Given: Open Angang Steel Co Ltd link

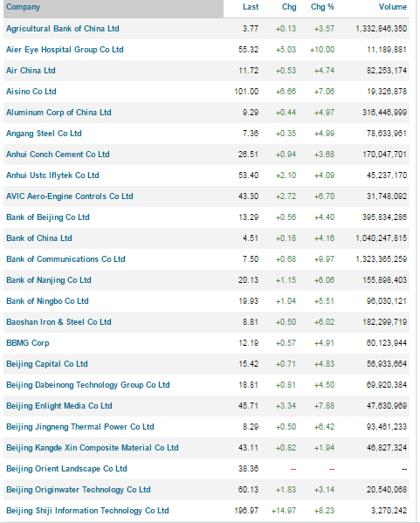Looking at the screenshot, I should 44,134.
